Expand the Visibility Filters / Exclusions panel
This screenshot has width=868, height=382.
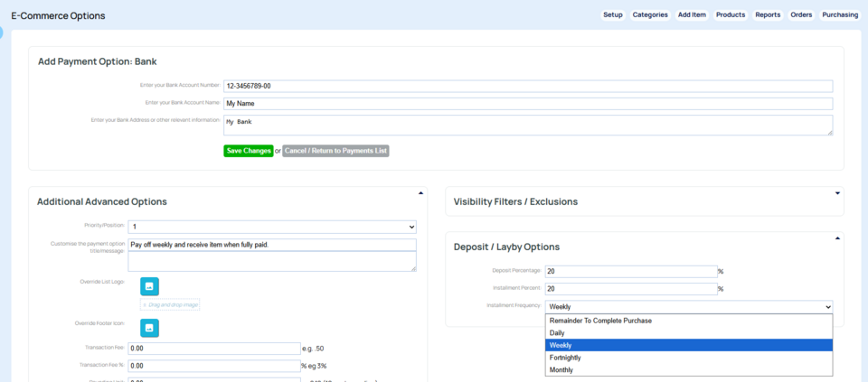837,193
